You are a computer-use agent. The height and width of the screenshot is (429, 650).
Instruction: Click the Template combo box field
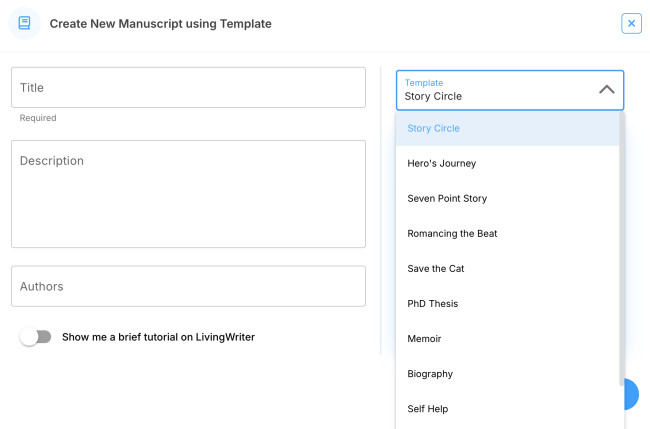tap(495, 90)
